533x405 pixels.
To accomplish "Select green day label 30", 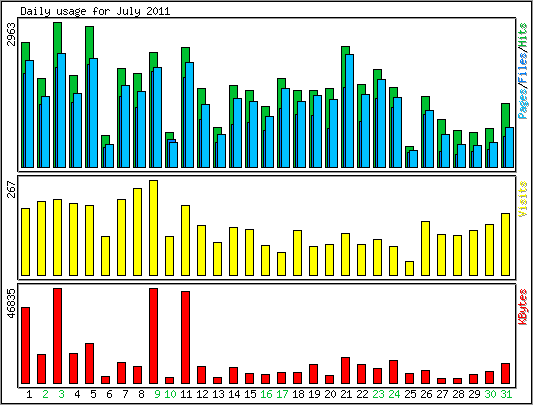I will [x=490, y=394].
